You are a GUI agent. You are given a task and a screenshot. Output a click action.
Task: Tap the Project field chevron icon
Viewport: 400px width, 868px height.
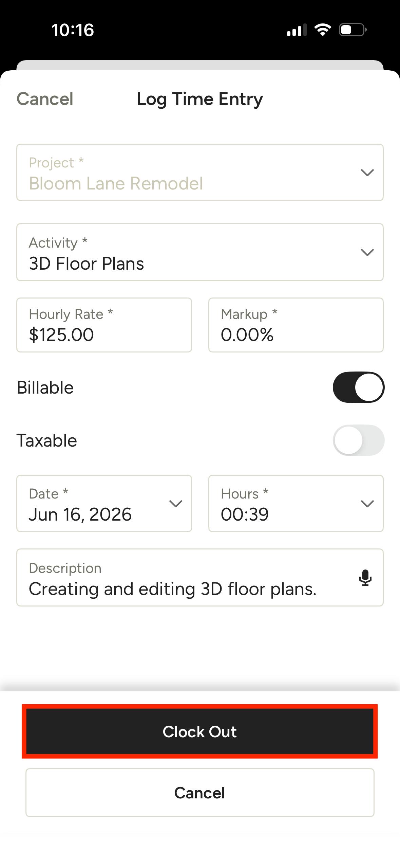coord(367,173)
